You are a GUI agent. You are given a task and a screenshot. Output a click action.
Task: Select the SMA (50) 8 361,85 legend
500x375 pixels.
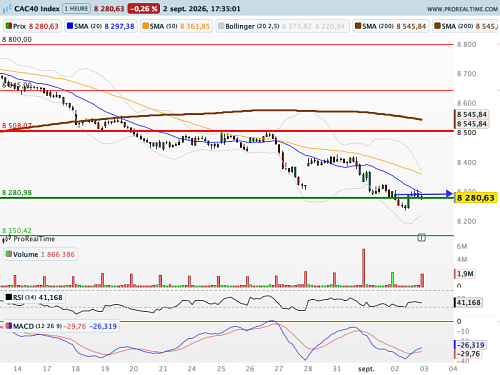pos(176,26)
